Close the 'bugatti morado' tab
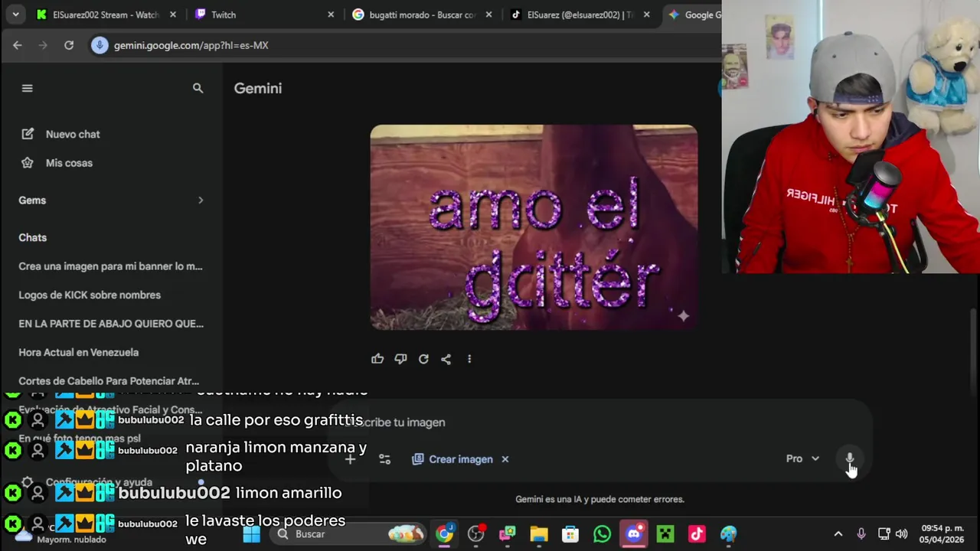Viewport: 980px width, 551px height. point(488,15)
